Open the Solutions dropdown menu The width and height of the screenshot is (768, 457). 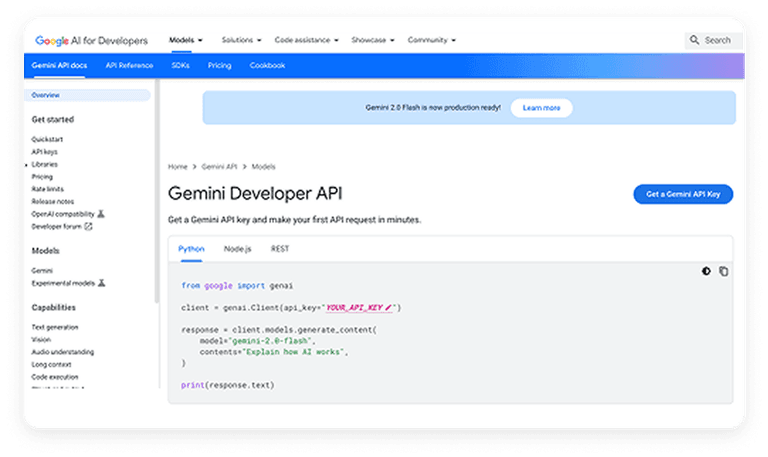pos(241,40)
